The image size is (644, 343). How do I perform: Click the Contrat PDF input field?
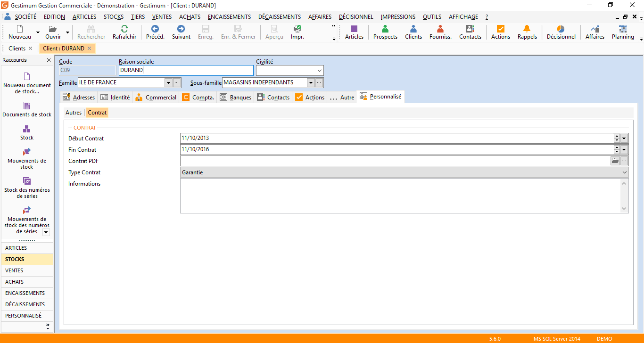[396, 161]
